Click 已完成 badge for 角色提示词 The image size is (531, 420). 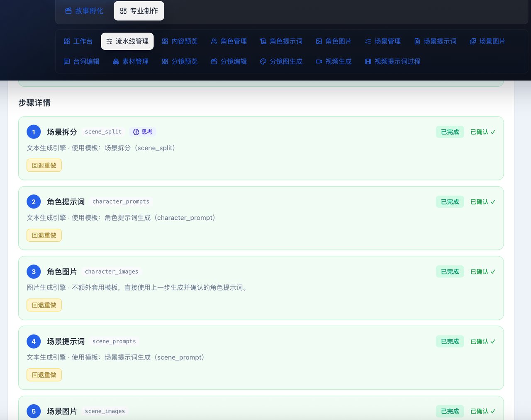(450, 202)
